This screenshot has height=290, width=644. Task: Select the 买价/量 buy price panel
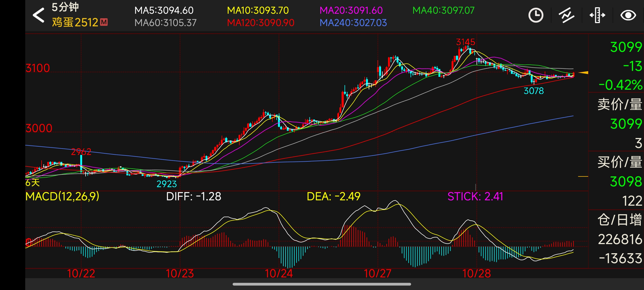click(x=619, y=162)
